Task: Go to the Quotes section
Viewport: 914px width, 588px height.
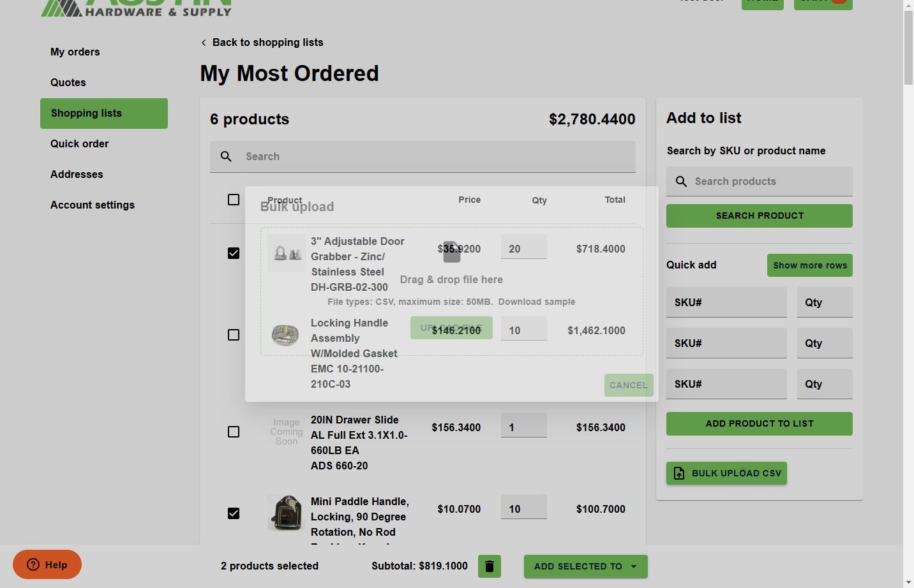Action: coord(68,82)
